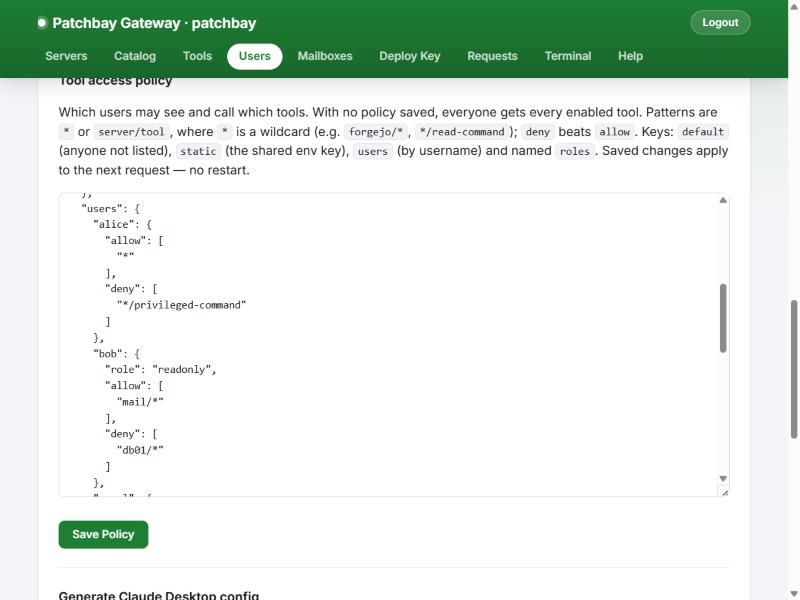Click the "*" allow entry under alice
Image resolution: width=800 pixels, height=600 pixels.
[126, 256]
